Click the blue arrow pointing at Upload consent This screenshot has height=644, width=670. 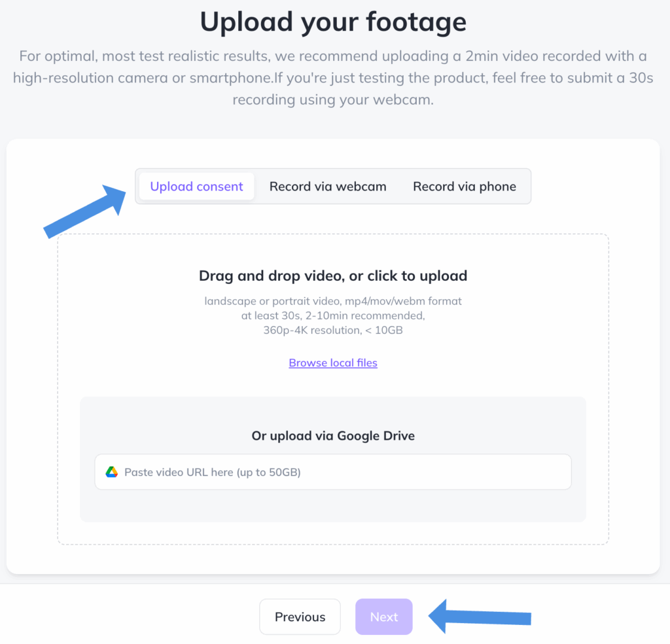(84, 211)
